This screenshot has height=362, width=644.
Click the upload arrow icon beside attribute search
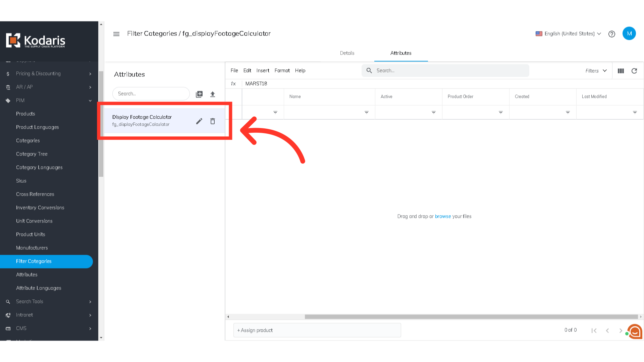213,94
